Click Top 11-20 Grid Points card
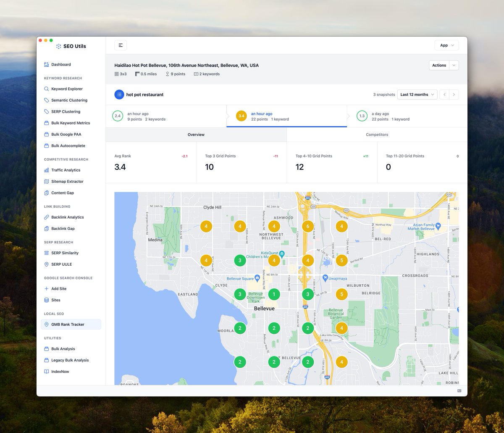504x433 pixels. [x=422, y=162]
